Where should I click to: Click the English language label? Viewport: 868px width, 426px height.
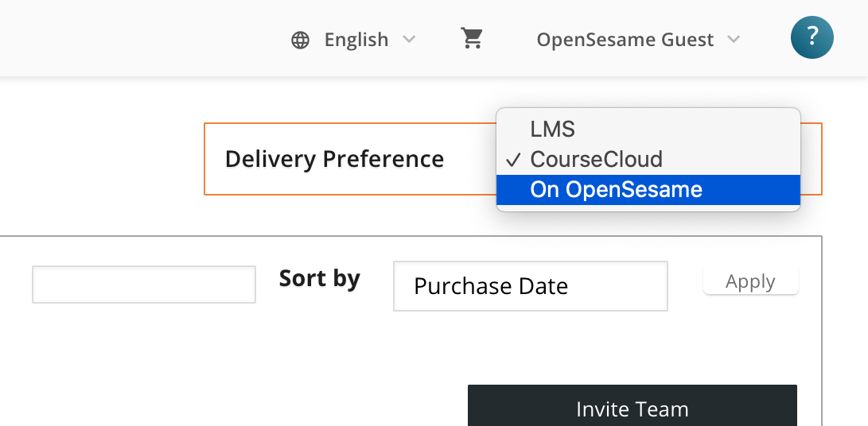(356, 40)
